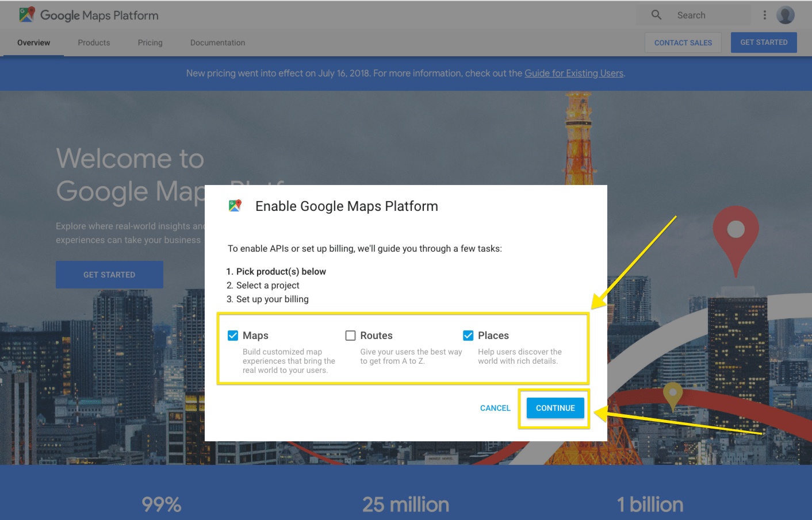Open the Documentation tab

(x=217, y=43)
